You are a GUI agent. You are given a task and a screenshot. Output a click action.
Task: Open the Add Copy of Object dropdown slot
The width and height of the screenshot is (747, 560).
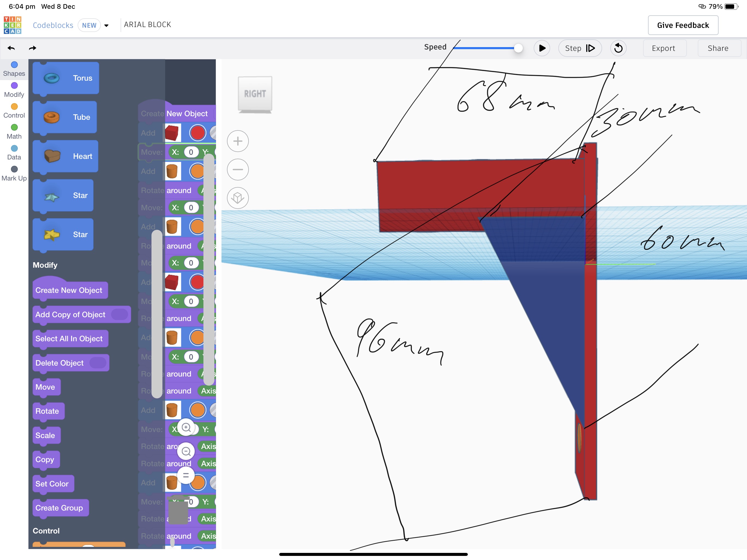(119, 314)
